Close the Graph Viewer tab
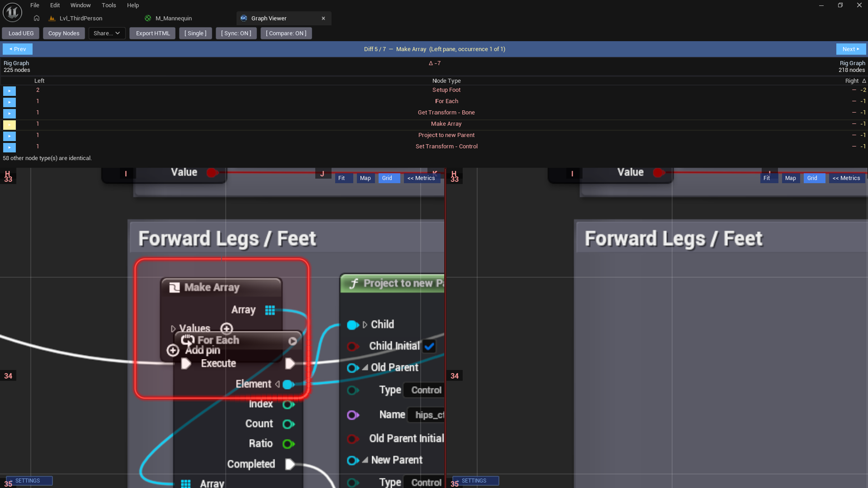 pos(323,19)
